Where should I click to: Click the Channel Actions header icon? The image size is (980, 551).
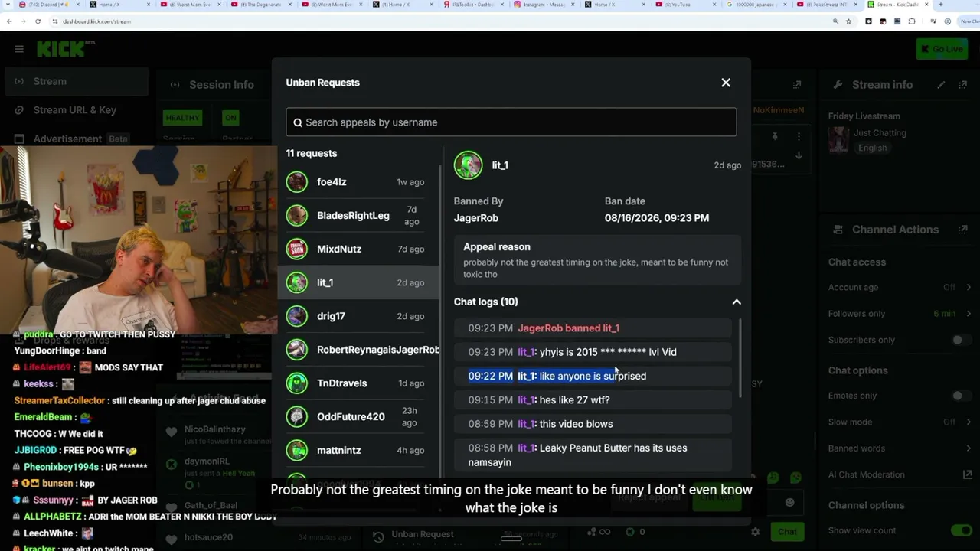click(x=838, y=230)
